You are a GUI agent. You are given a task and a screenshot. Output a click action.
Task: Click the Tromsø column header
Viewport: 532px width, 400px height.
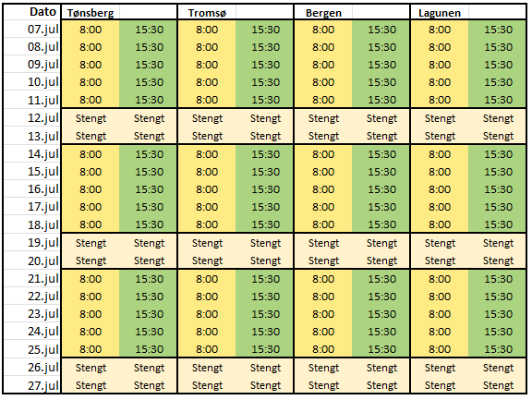pos(207,13)
